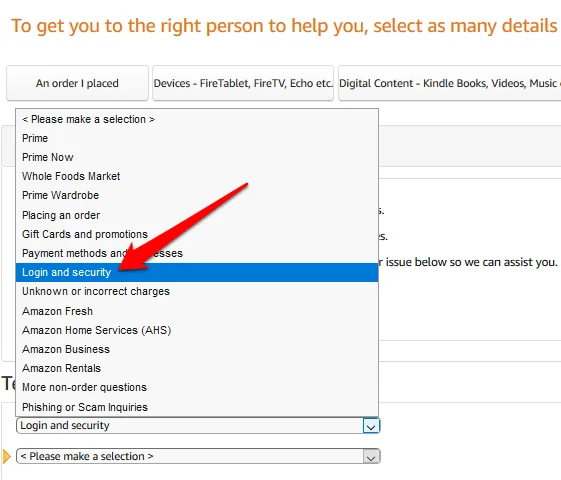
Task: Collapse the 'Login and security' dropdown arrow
Action: [371, 426]
